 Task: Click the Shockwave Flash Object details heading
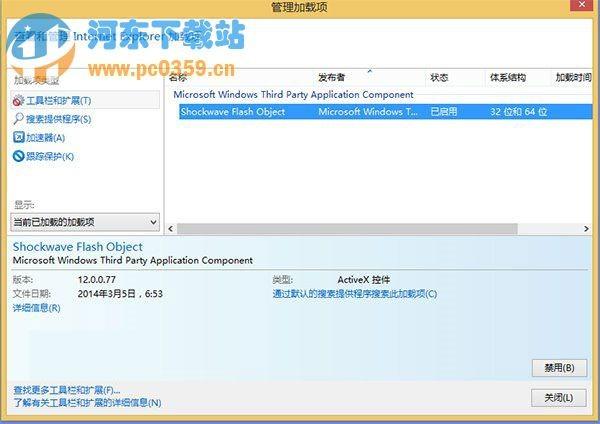(78, 247)
